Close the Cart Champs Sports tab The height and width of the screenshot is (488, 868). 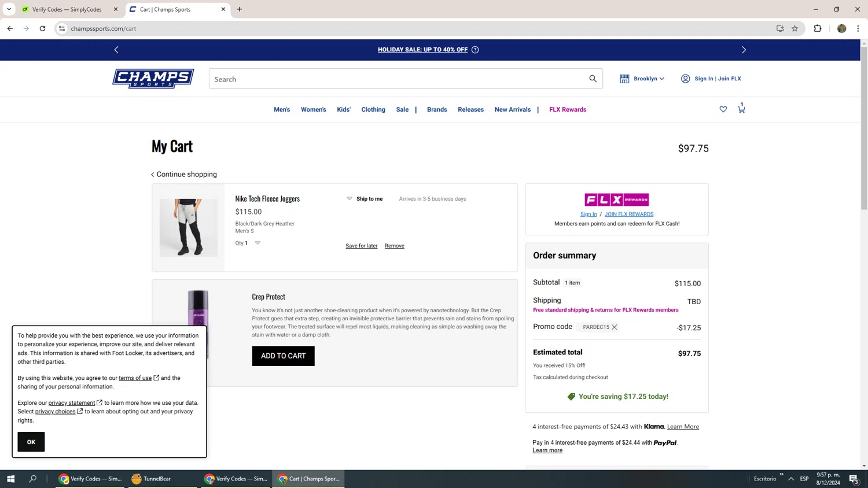click(223, 9)
